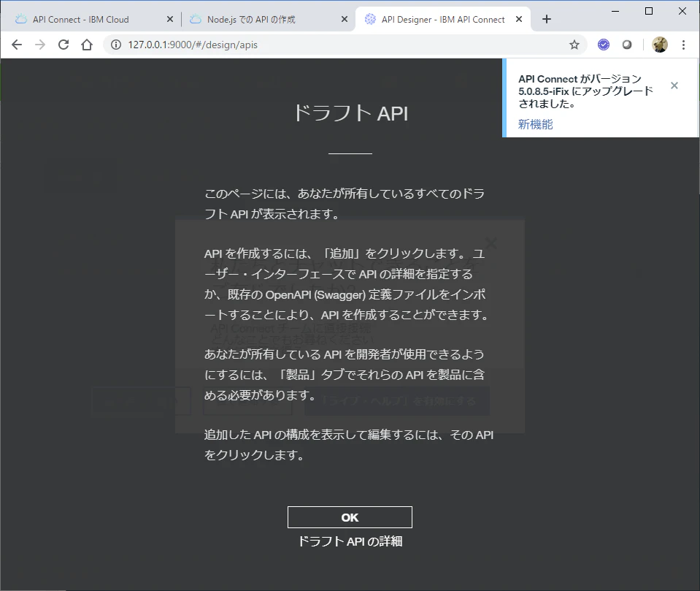Open the Chrome three-dot menu

tap(683, 45)
